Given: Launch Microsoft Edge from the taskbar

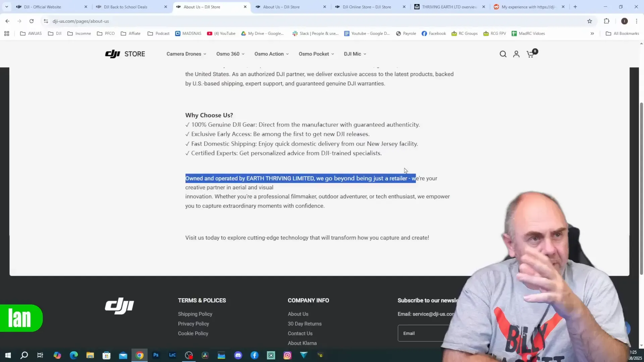Looking at the screenshot, I should [x=74, y=355].
